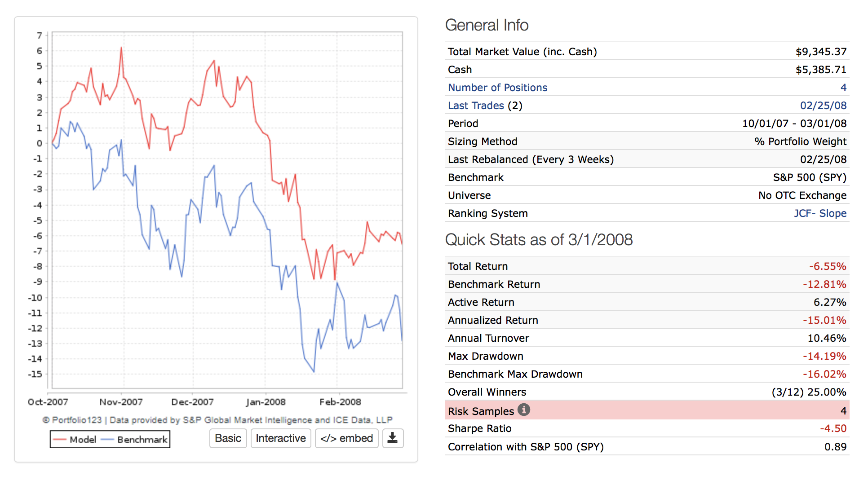Screen dimensions: 868x485
Task: Click the Portfolio123 copyright text
Action: 217,420
